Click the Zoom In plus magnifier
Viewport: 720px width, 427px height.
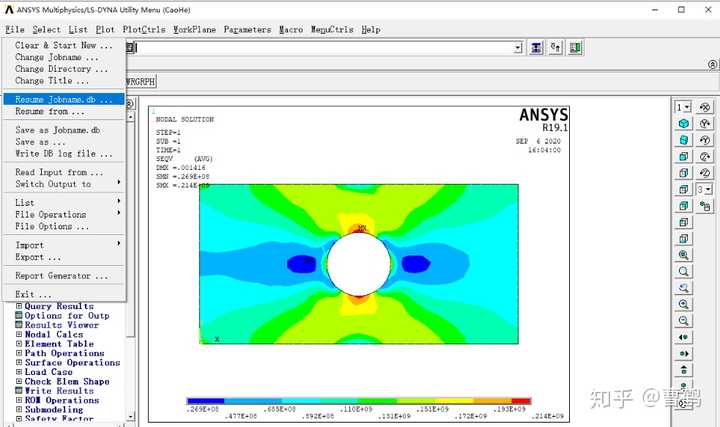click(683, 304)
